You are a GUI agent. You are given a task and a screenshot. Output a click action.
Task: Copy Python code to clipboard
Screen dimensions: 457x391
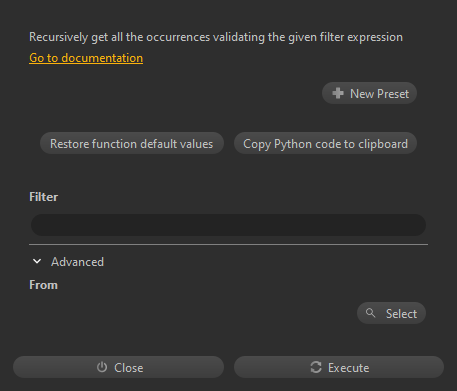tap(325, 143)
